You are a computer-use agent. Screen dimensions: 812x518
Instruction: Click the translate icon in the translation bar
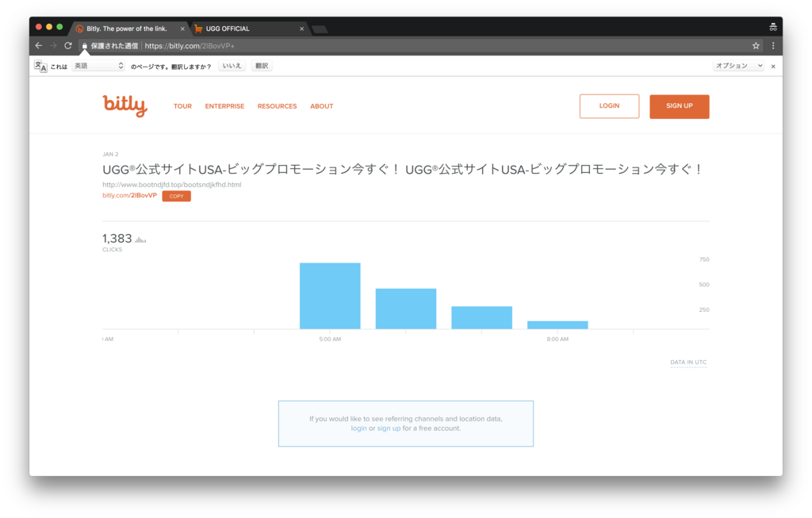[40, 66]
